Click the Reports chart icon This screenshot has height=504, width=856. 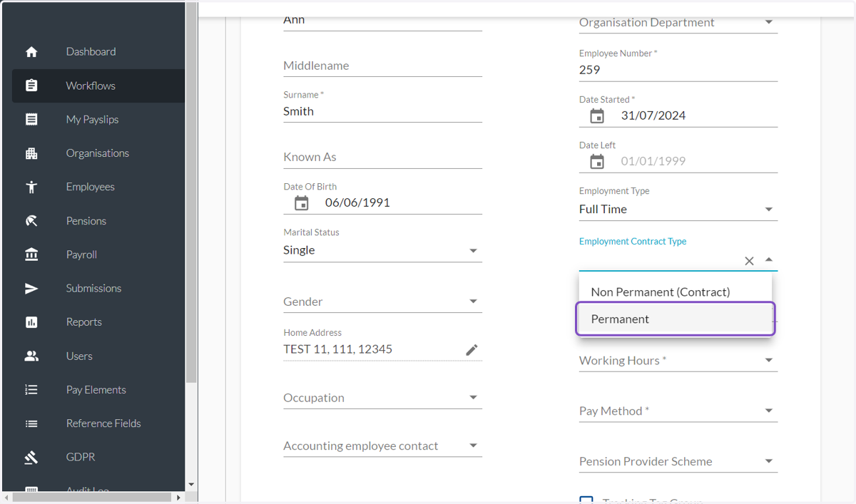coord(31,322)
